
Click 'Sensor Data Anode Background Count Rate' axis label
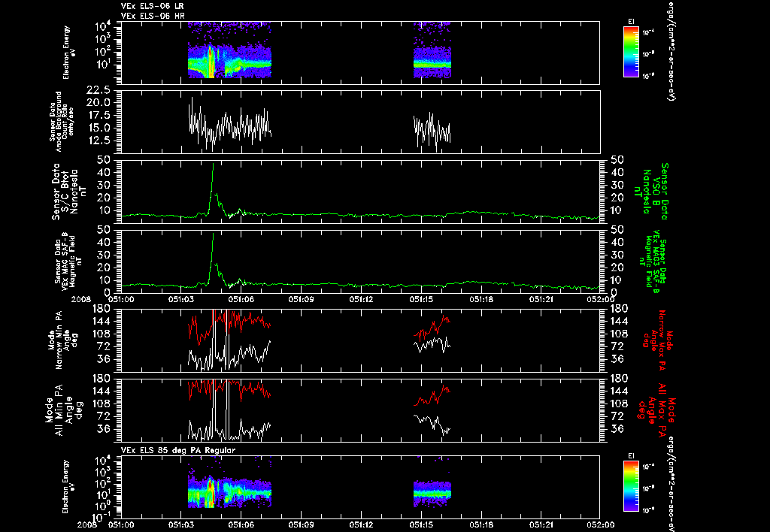59,121
